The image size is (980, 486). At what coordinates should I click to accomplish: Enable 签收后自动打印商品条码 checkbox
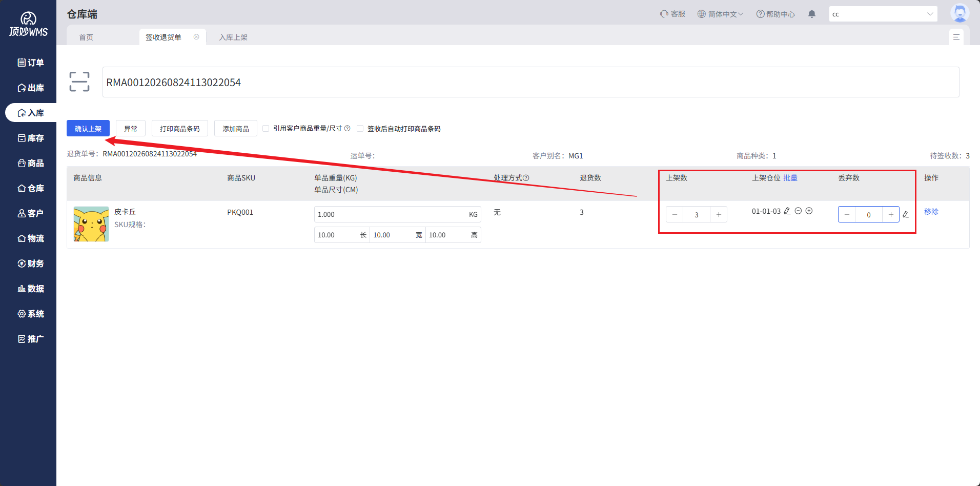point(360,128)
